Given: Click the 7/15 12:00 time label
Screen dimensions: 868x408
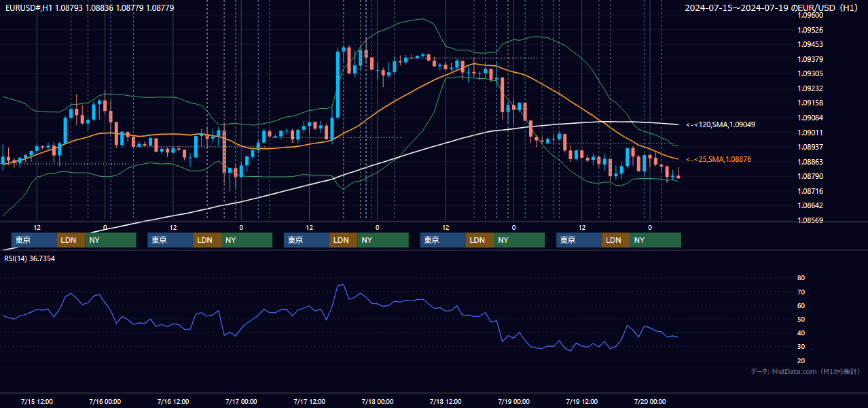Looking at the screenshot, I should tap(37, 401).
